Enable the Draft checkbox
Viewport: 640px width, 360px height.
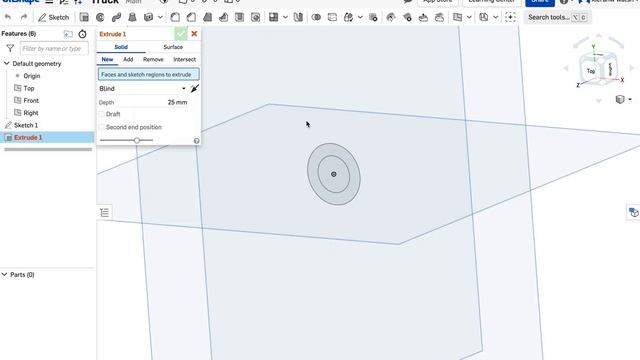pos(102,114)
